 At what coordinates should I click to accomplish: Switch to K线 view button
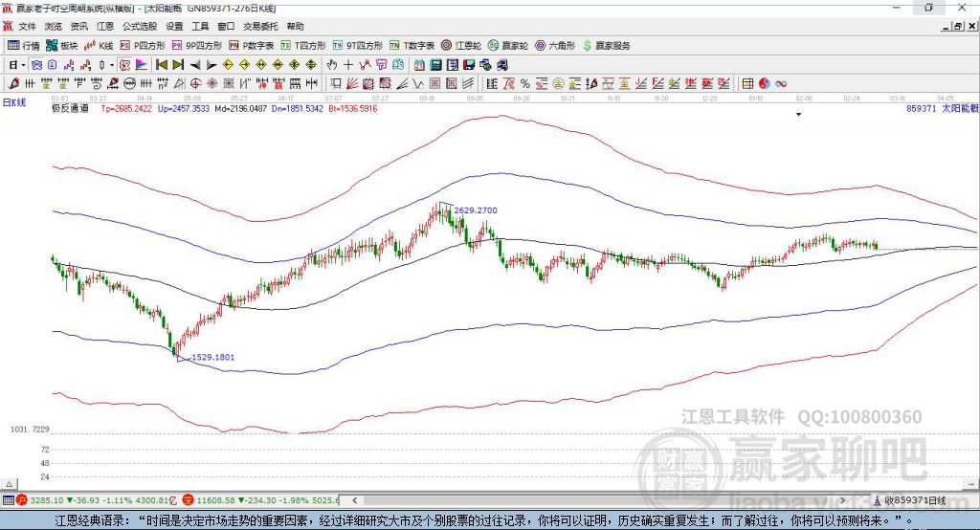pos(99,46)
